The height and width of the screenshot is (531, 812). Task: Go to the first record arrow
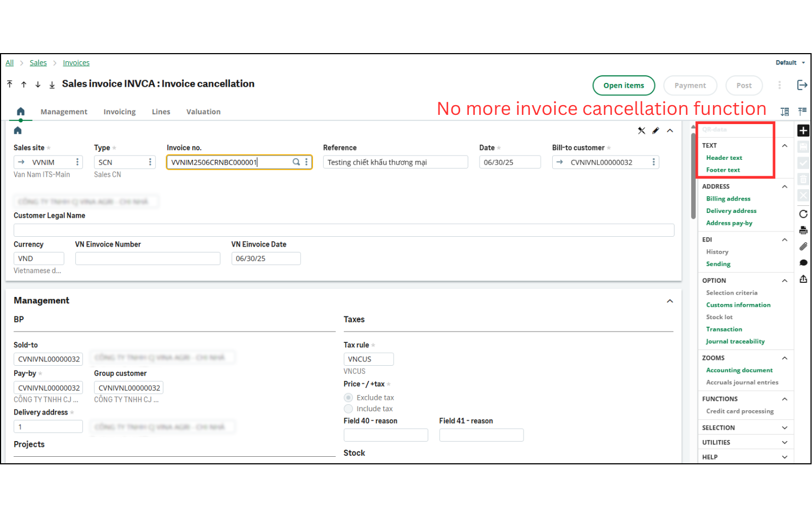[10, 84]
